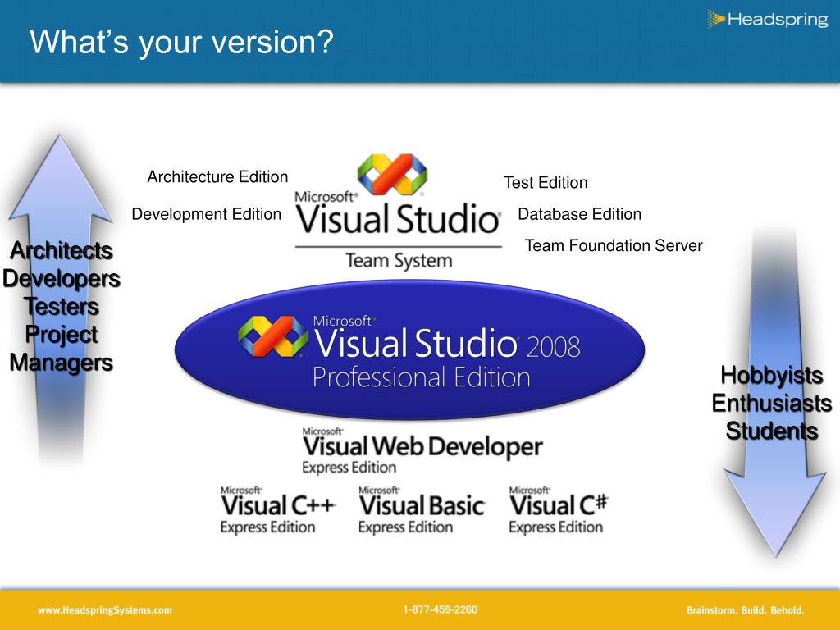Click the Visual Studio Team System infinity logo

click(x=392, y=174)
